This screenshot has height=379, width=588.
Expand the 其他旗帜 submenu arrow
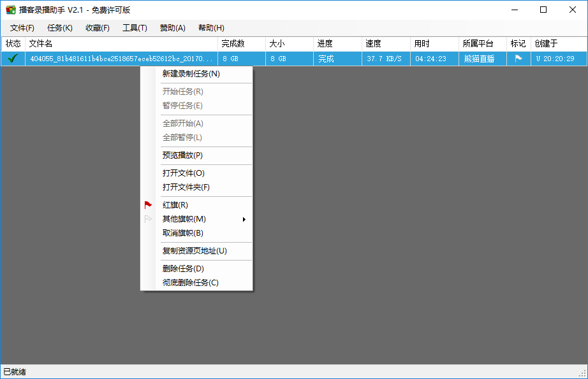pos(244,220)
